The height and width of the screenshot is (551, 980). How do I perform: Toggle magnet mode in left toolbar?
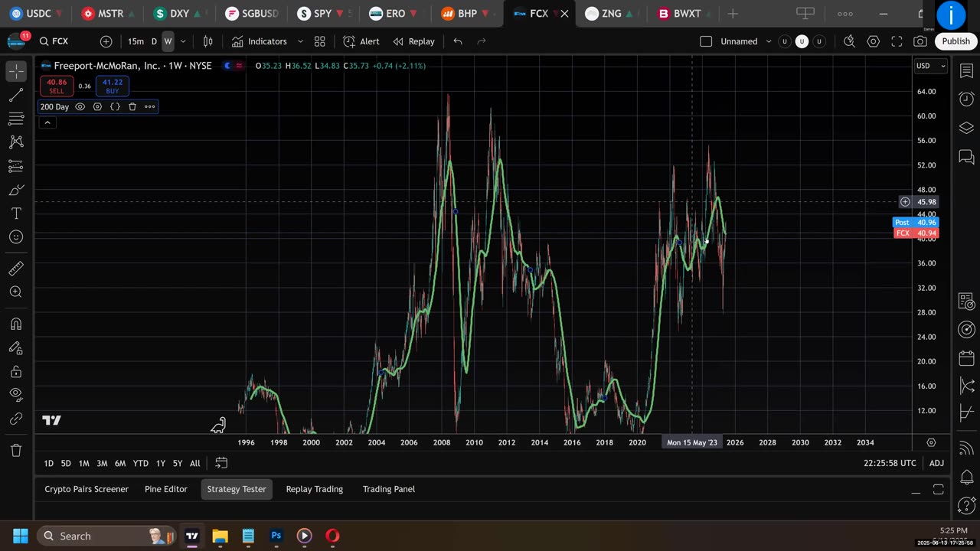pyautogui.click(x=16, y=324)
